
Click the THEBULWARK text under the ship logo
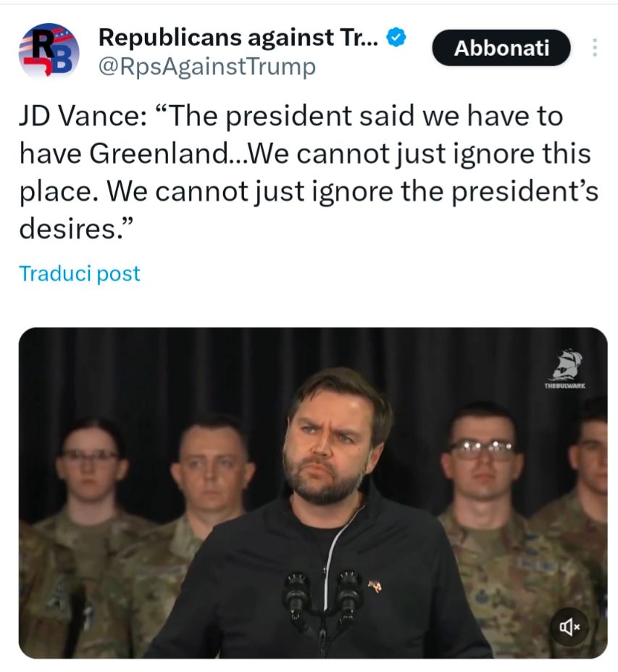565,386
